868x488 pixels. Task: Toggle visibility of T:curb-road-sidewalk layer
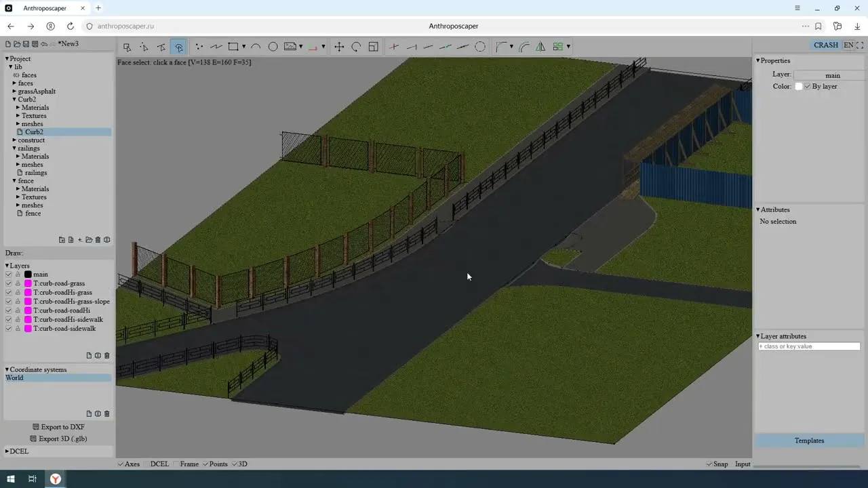click(x=9, y=329)
